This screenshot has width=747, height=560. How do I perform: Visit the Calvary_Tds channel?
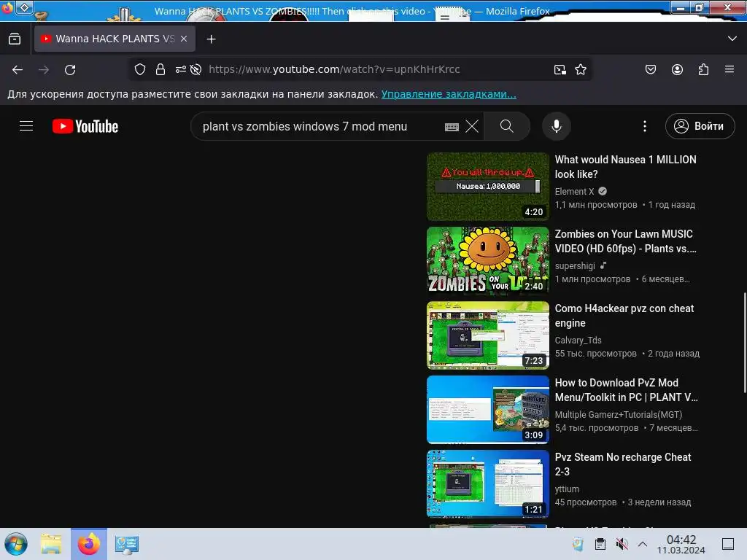click(x=578, y=340)
